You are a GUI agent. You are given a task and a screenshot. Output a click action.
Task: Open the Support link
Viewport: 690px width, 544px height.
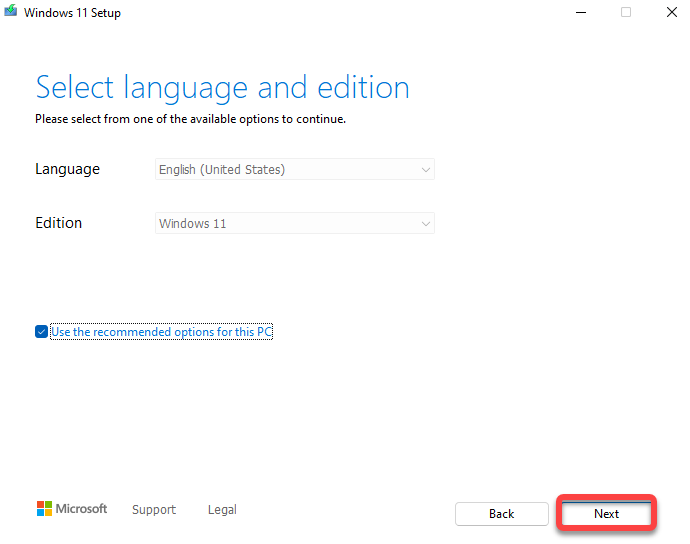(x=154, y=510)
